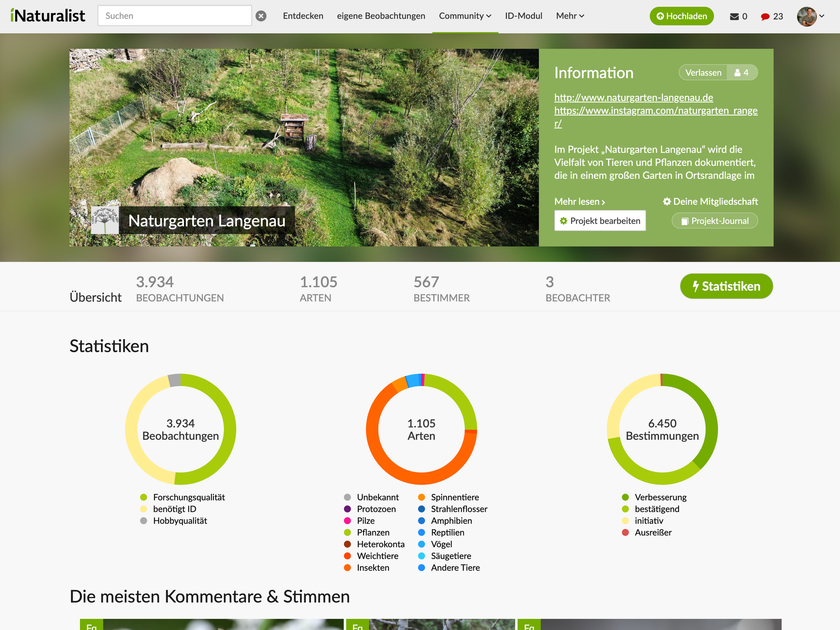Show the 1.105 Arten tab
This screenshot has width=840, height=630.
[x=318, y=289]
